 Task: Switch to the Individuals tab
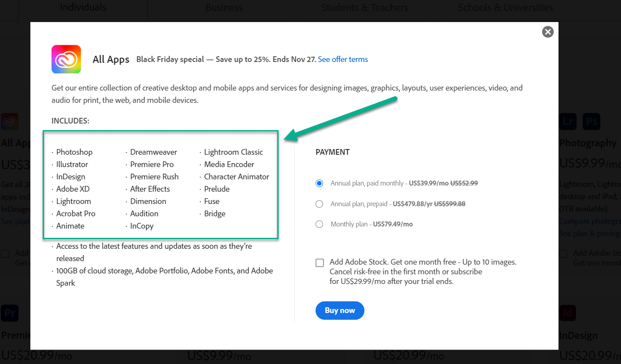tap(83, 7)
